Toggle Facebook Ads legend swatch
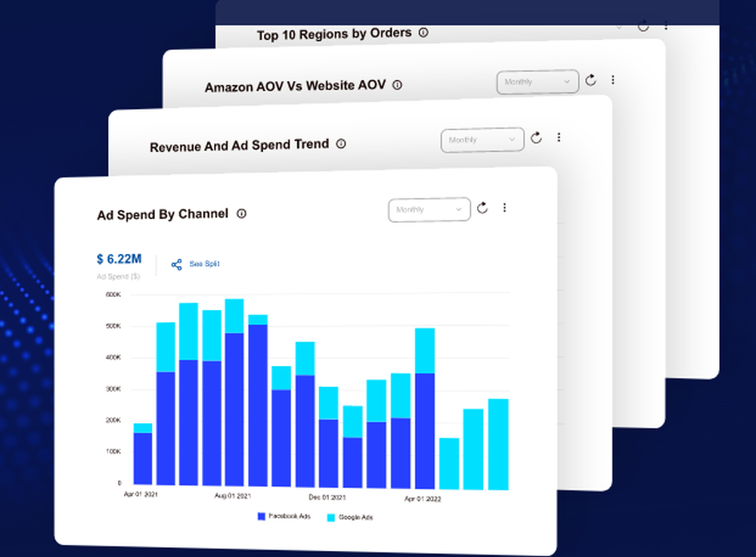Viewport: 756px width, 557px height. pyautogui.click(x=262, y=516)
